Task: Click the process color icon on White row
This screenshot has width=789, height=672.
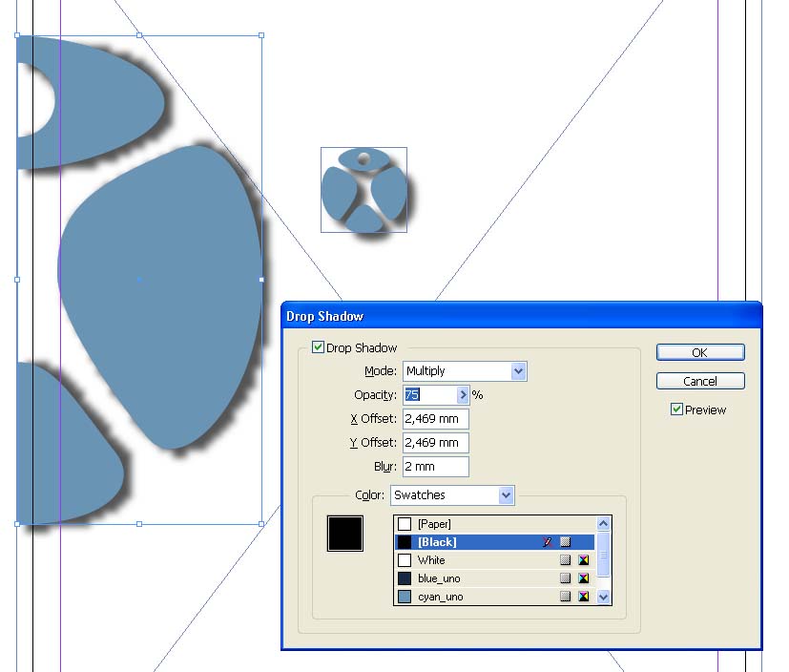Action: (566, 560)
